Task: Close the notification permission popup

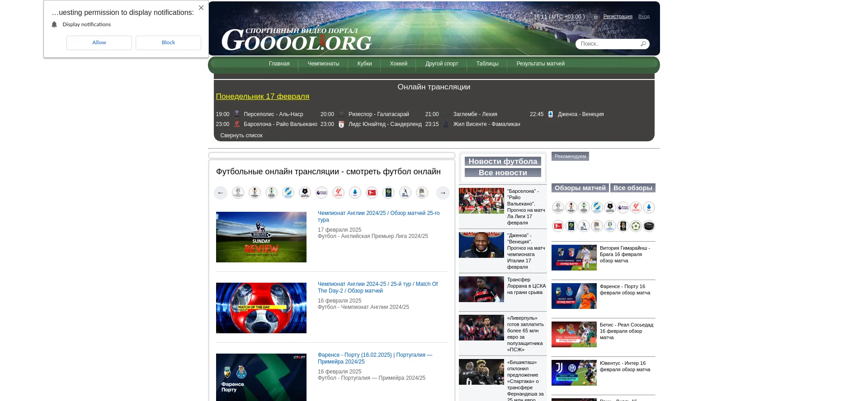Action: pyautogui.click(x=201, y=8)
